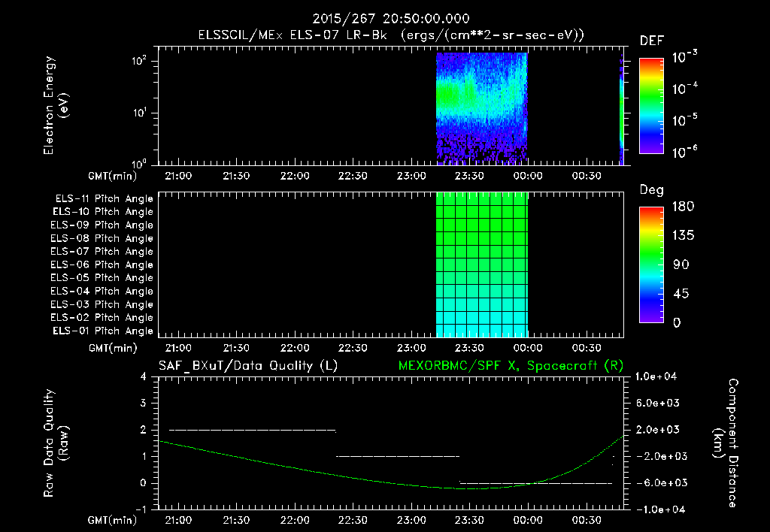
Task: Click the MEXORBMC/SPF X, Spacecraft (R) legend
Action: point(511,366)
